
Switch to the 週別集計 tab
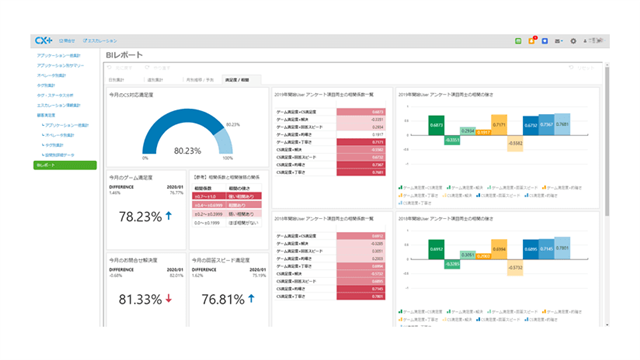pos(155,80)
